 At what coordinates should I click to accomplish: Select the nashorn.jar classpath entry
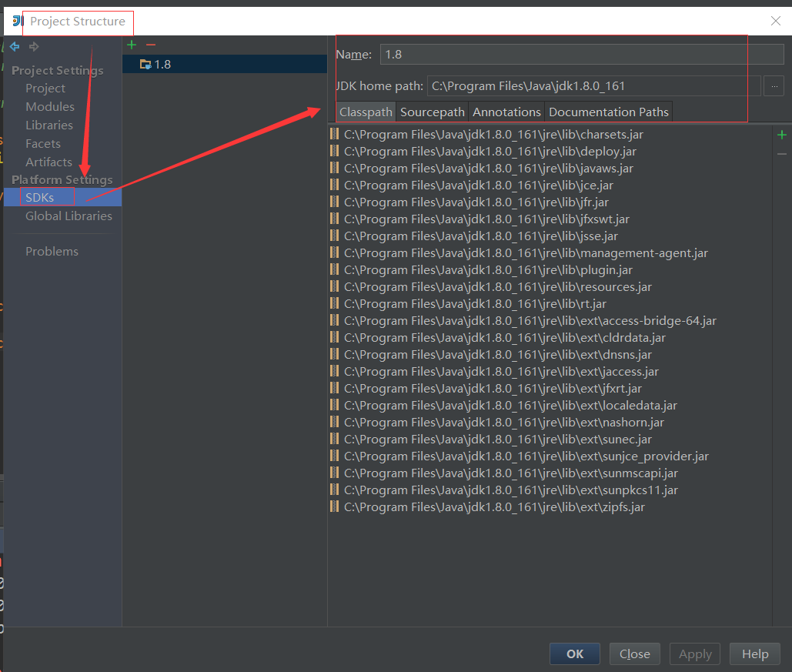503,423
